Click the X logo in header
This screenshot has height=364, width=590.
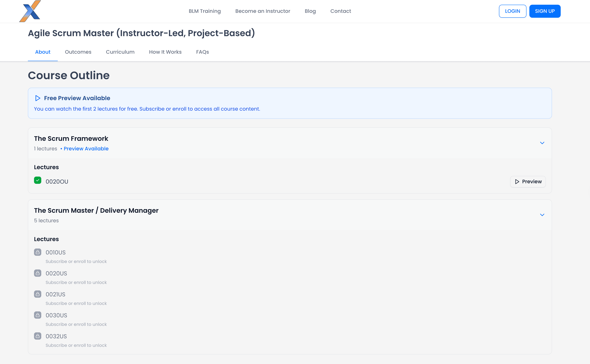(30, 11)
